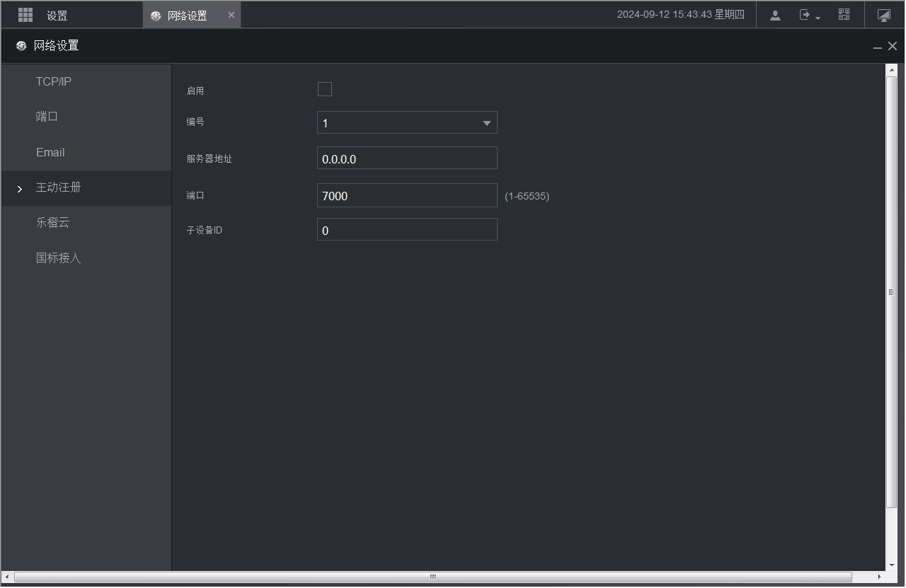Image resolution: width=906 pixels, height=588 pixels.
Task: Click the vertical scrollbar down arrow
Action: tap(892, 565)
